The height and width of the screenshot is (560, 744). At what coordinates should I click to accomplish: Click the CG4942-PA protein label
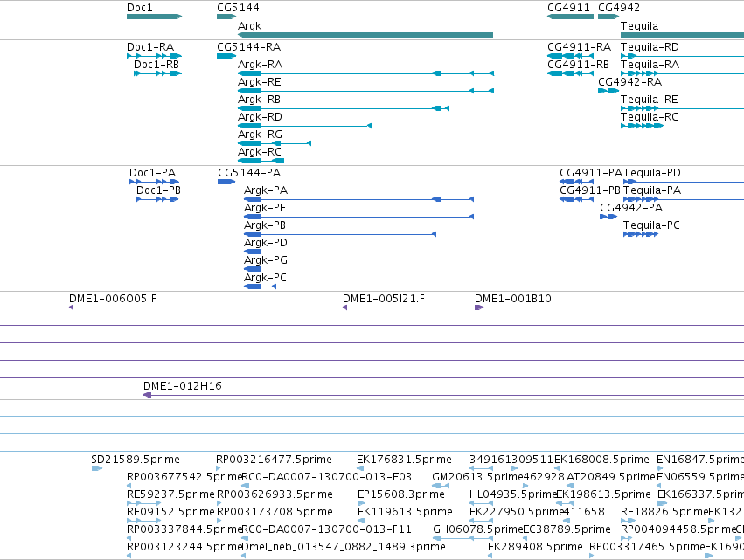pos(631,208)
